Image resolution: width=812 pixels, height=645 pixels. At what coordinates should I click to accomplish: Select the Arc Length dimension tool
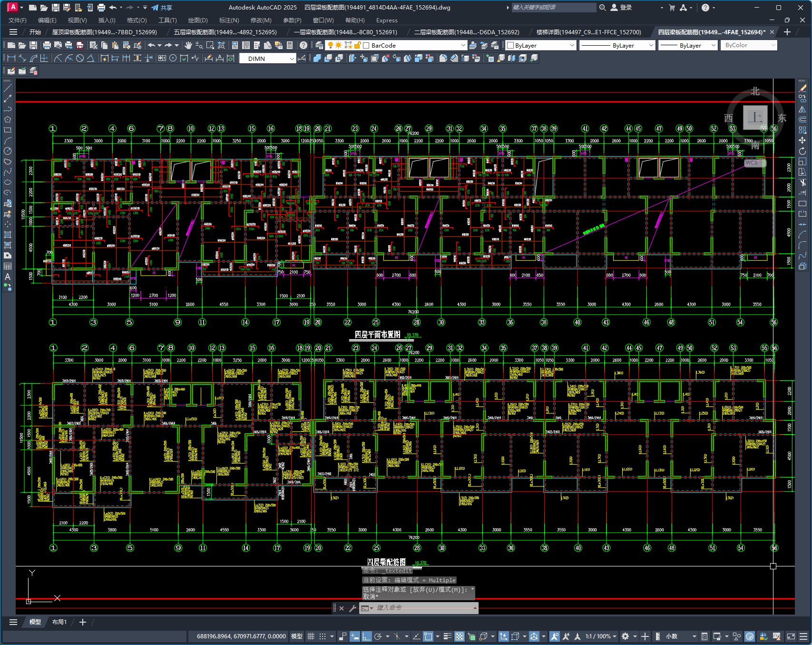(x=33, y=58)
